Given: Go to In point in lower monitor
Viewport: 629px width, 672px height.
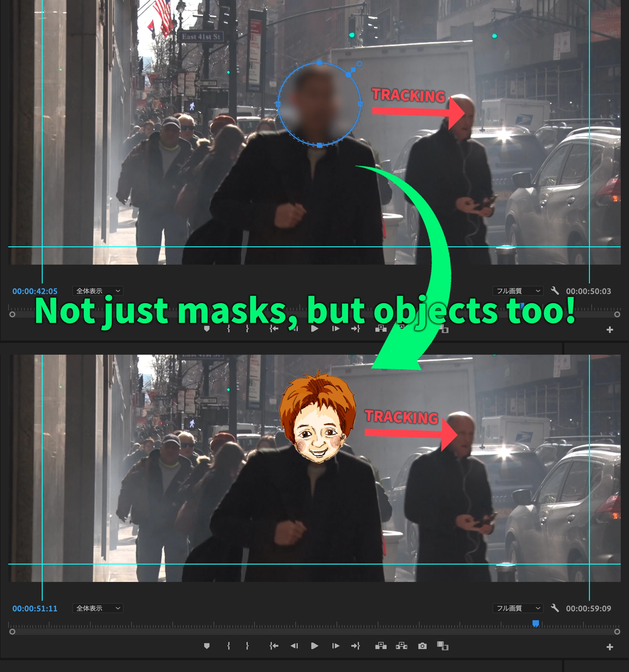Looking at the screenshot, I should coord(274,646).
